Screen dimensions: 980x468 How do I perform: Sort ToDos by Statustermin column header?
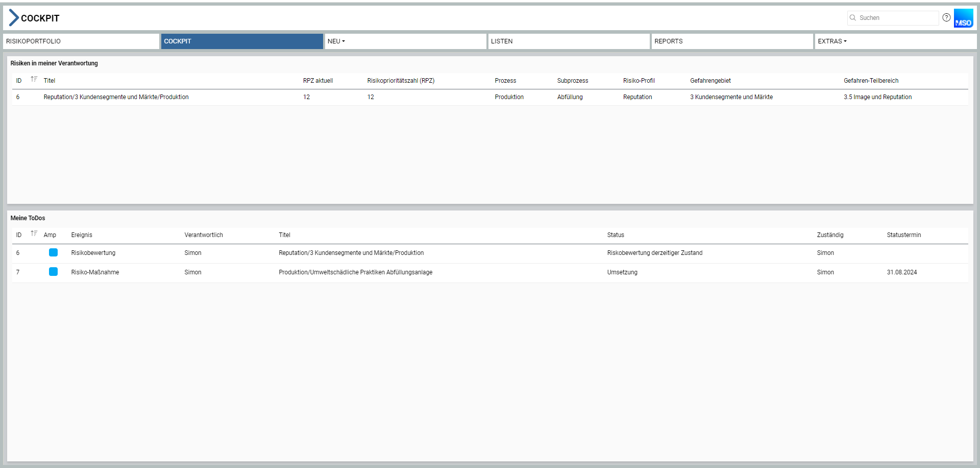(x=903, y=235)
